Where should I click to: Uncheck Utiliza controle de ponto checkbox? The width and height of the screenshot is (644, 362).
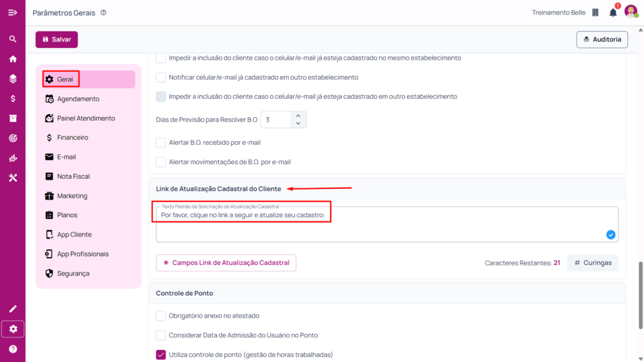point(161,354)
